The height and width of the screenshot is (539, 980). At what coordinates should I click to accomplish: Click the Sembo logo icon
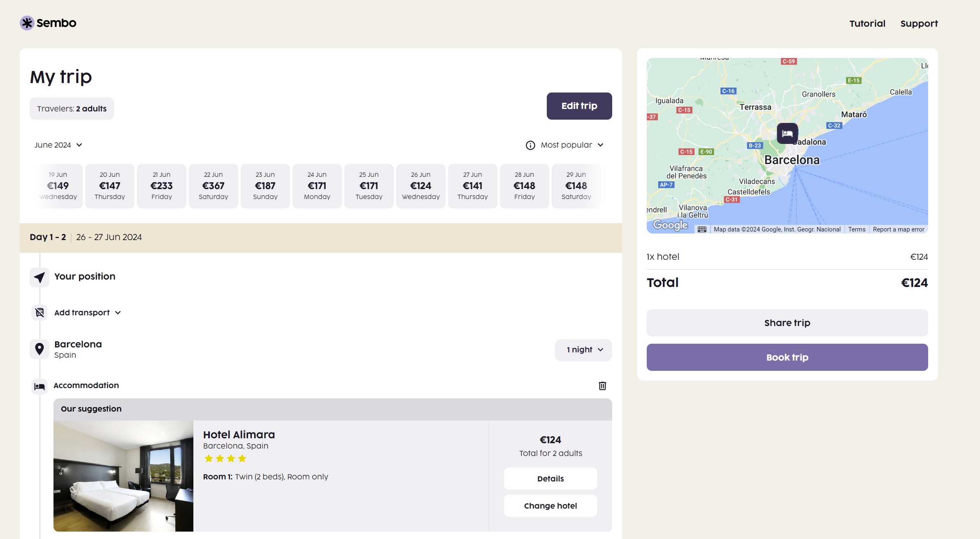pyautogui.click(x=27, y=23)
